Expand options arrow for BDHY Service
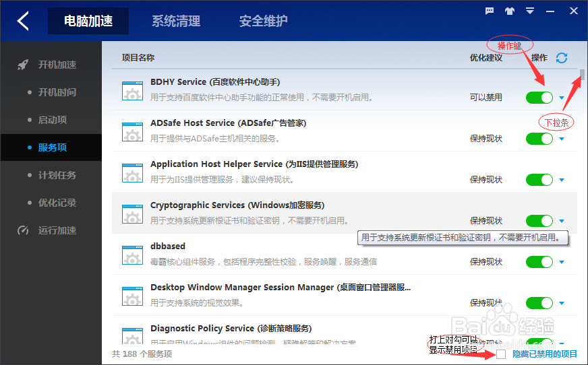This screenshot has width=588, height=365. 562,98
